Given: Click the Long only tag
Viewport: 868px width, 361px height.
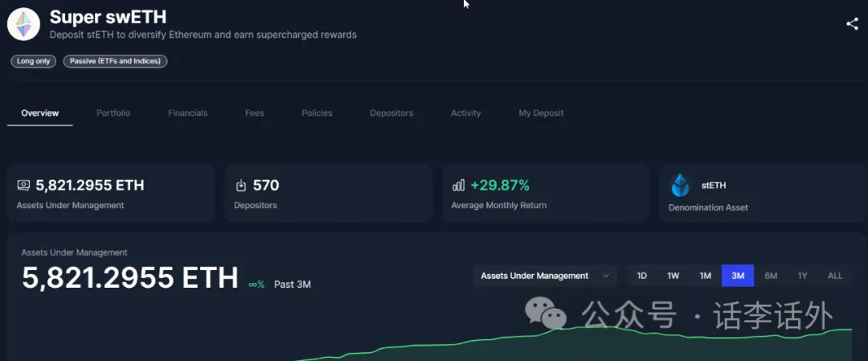Looking at the screenshot, I should tap(33, 61).
